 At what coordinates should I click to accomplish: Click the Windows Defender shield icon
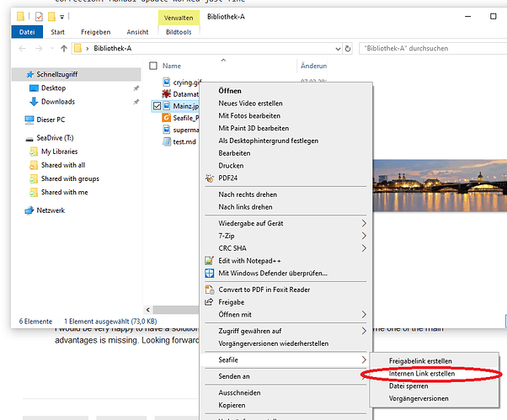tap(211, 274)
